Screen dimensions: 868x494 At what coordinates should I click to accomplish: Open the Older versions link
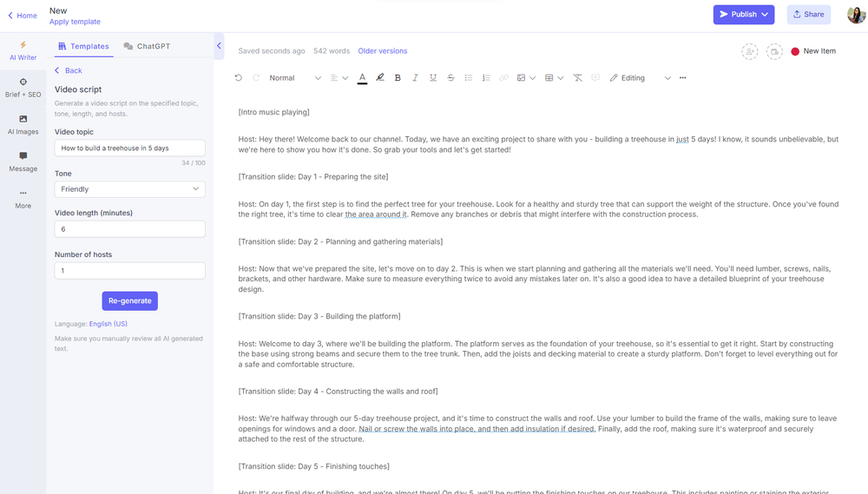point(382,51)
